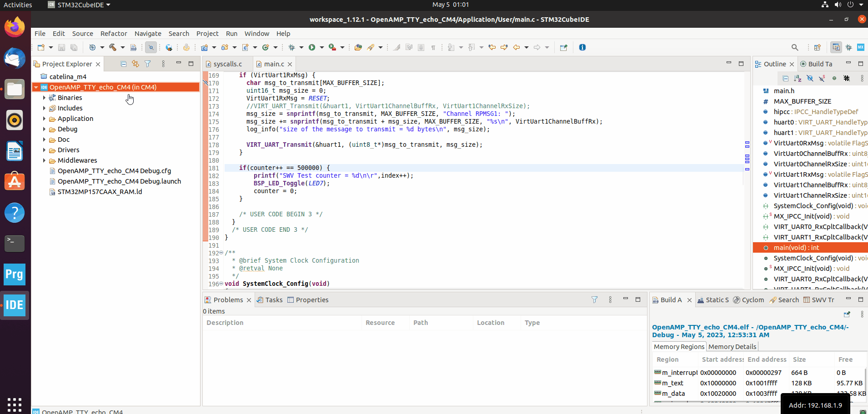Expand the Middlewares folder in project tree
The width and height of the screenshot is (868, 414).
(44, 160)
